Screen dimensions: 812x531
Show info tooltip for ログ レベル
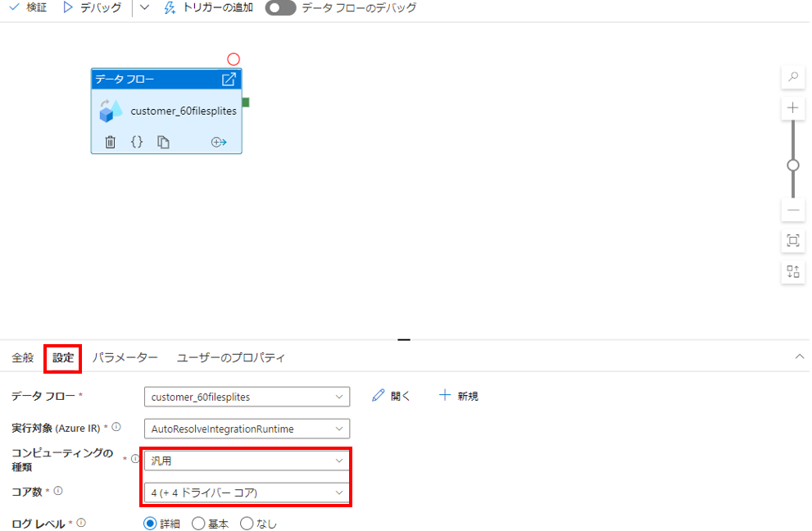[81, 524]
